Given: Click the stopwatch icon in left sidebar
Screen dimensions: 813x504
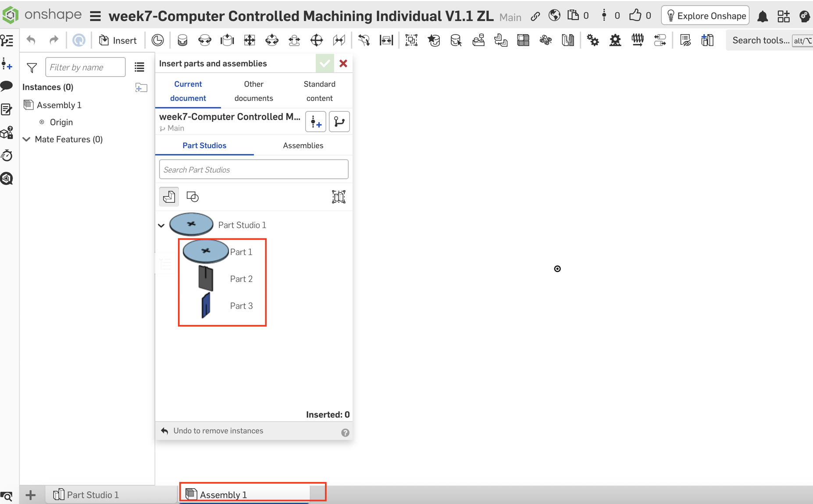Looking at the screenshot, I should [7, 155].
